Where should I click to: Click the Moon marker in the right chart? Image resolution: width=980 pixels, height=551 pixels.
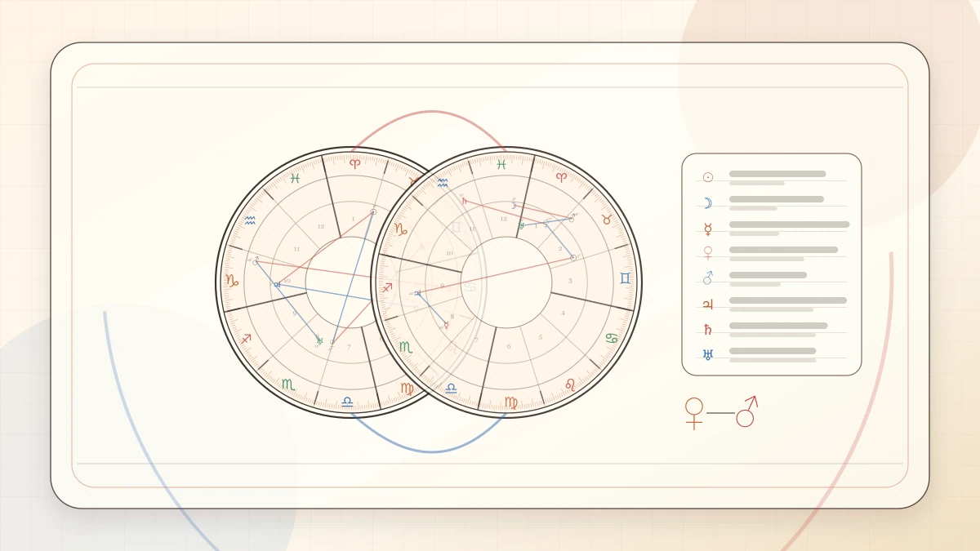(514, 206)
